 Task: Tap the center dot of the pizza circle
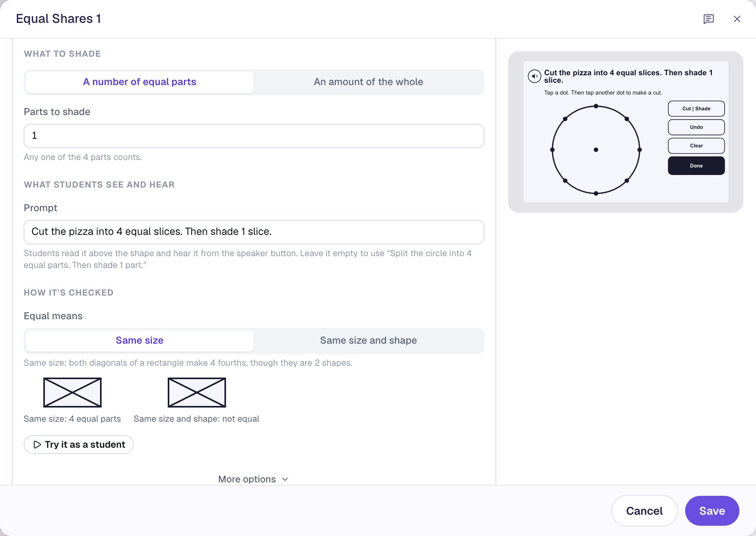(x=596, y=150)
